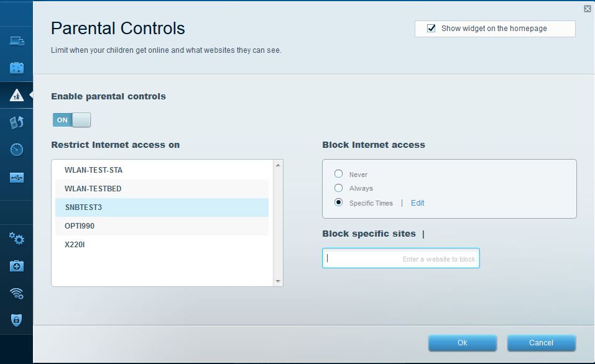The width and height of the screenshot is (595, 364).
Task: Click the website to block field
Action: point(400,258)
